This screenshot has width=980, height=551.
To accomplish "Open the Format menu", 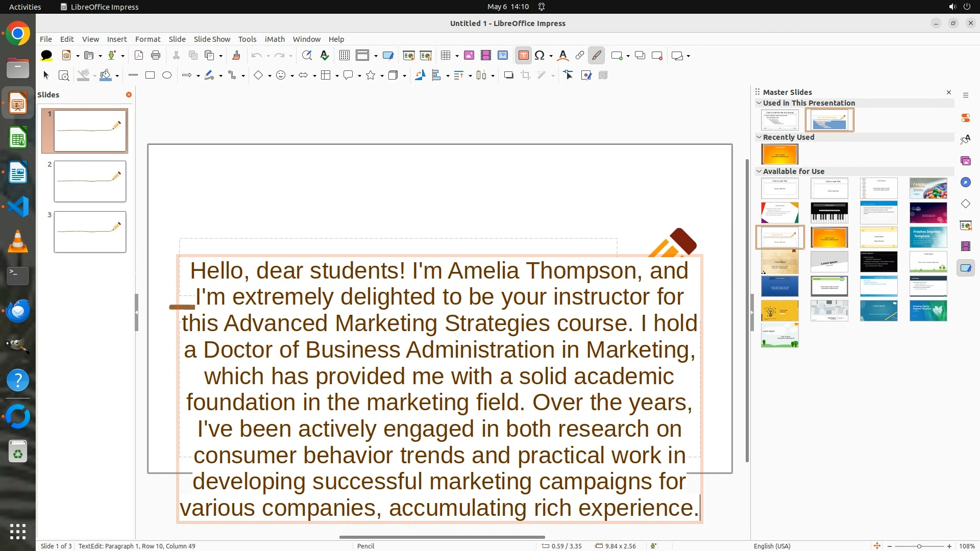I will (x=148, y=39).
